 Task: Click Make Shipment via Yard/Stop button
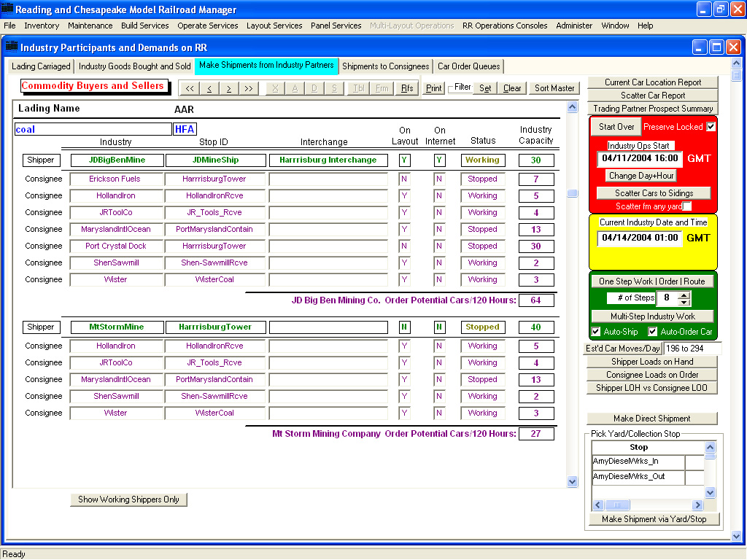pos(654,519)
